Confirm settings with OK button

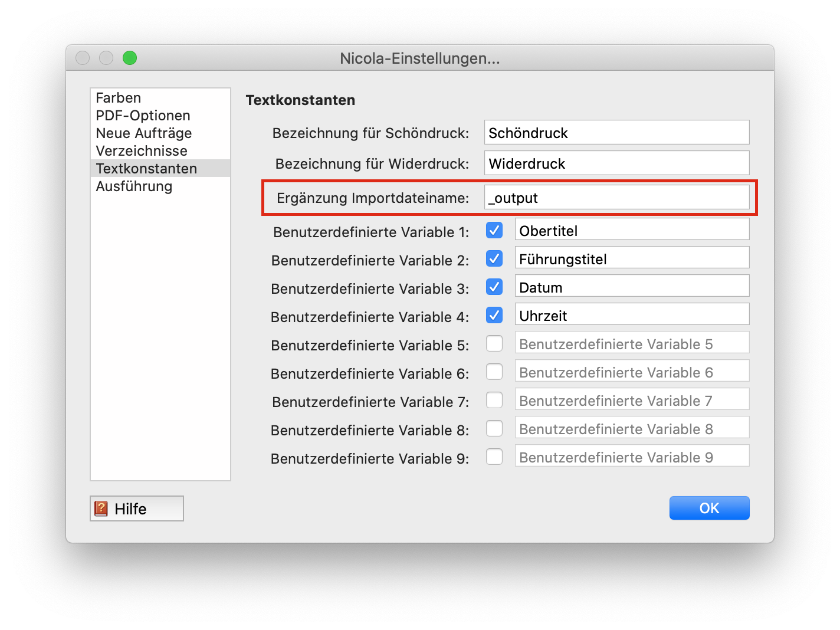[x=709, y=508]
